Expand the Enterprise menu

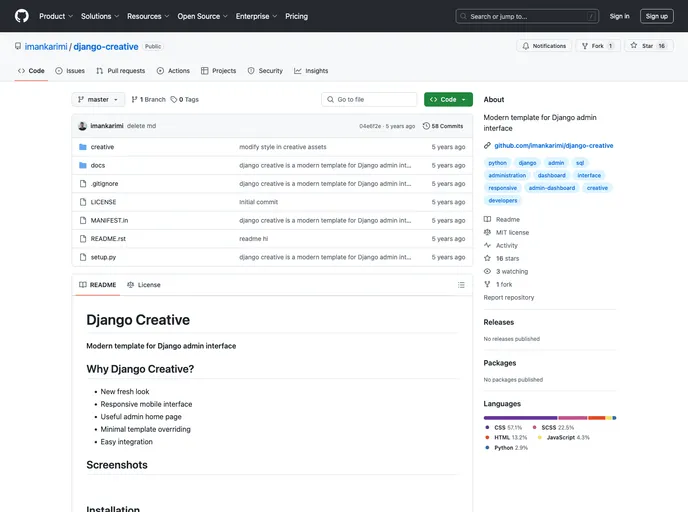pyautogui.click(x=256, y=16)
